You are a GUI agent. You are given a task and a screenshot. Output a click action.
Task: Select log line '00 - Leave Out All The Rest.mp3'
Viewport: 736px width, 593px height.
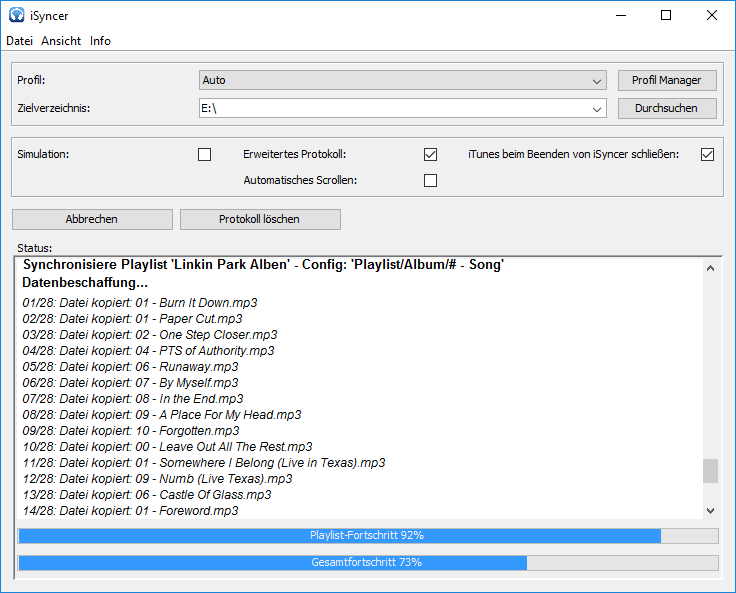(x=168, y=447)
